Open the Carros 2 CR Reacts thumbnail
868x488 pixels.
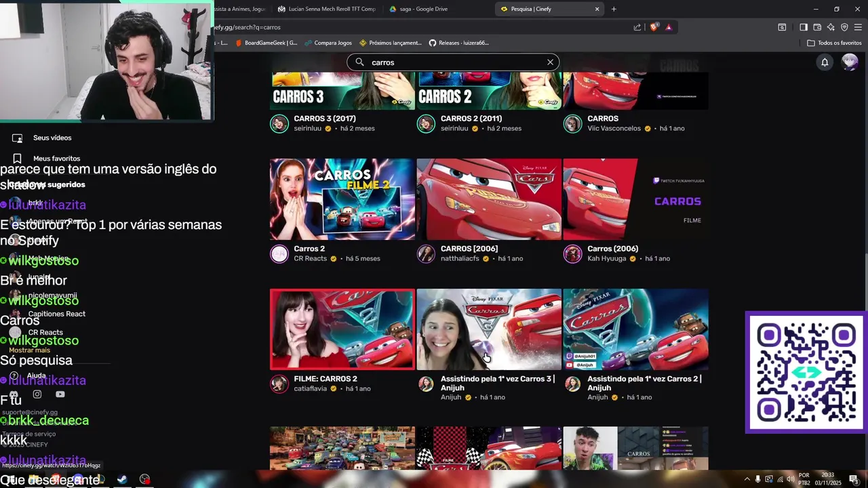342,199
